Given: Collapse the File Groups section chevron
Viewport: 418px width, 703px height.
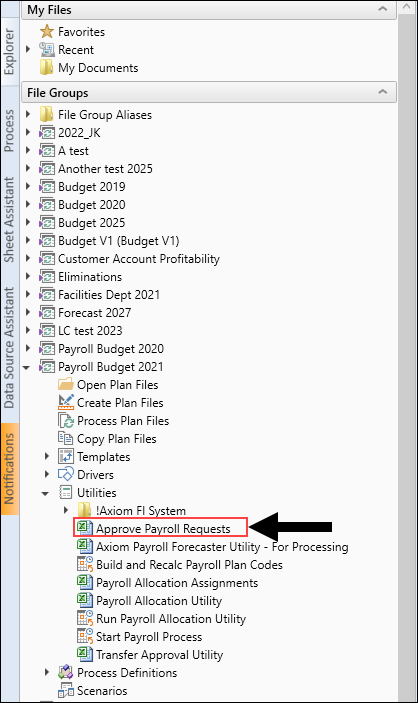Looking at the screenshot, I should coord(383,92).
